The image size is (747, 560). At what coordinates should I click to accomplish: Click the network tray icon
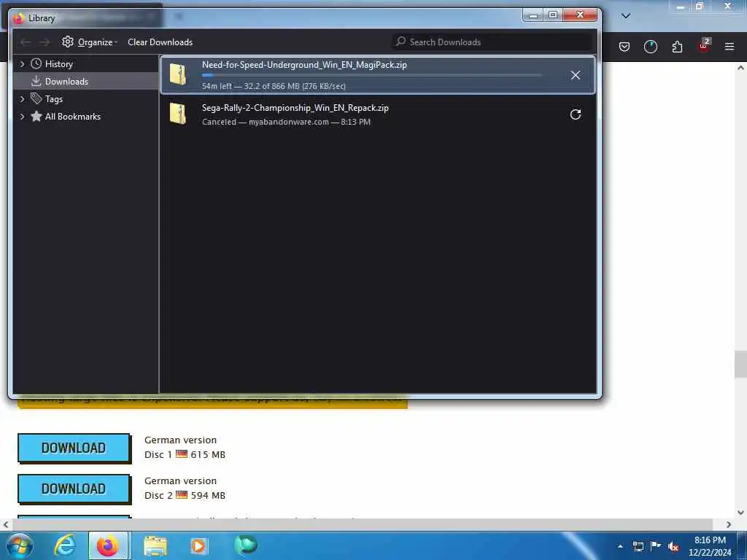click(x=638, y=547)
